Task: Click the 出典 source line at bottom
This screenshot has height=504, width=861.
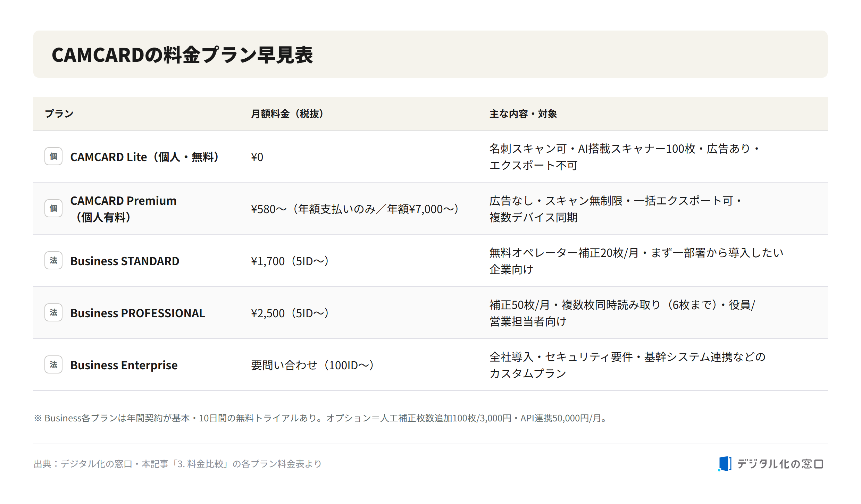Action: [178, 464]
